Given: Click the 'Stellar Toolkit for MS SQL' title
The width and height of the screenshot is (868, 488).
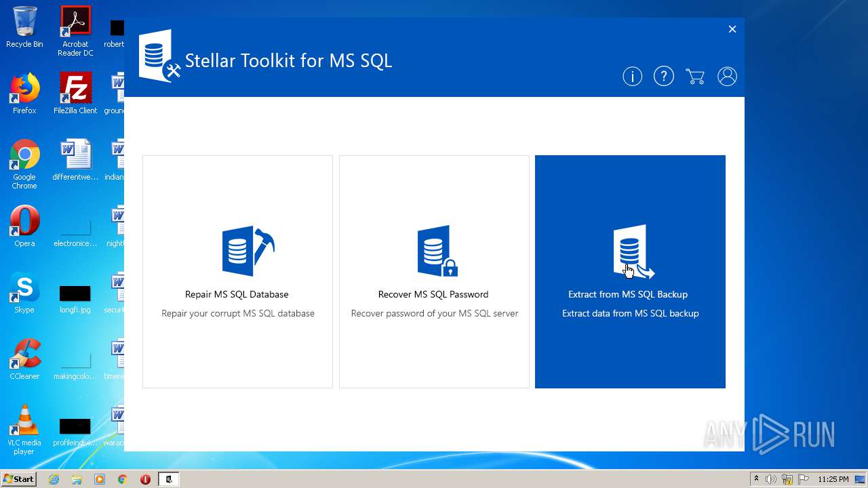Looking at the screenshot, I should pos(288,60).
